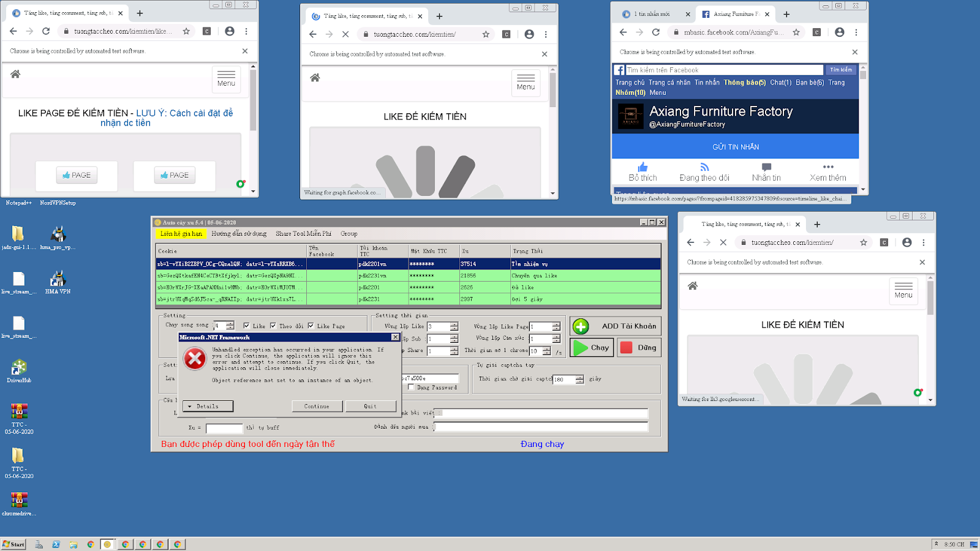Screen dimensions: 980x551
Task: Open Thông báo(5) in the Facebook navigation
Action: pos(745,83)
